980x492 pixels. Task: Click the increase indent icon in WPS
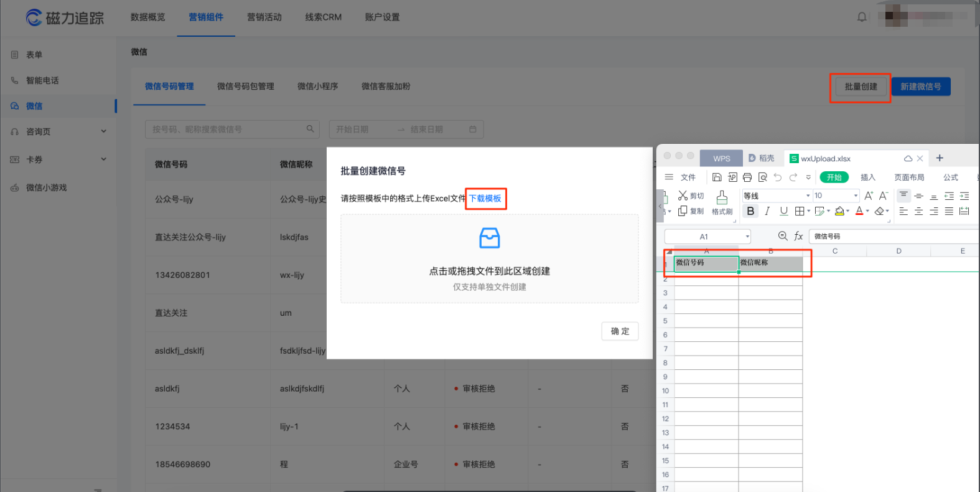(964, 196)
